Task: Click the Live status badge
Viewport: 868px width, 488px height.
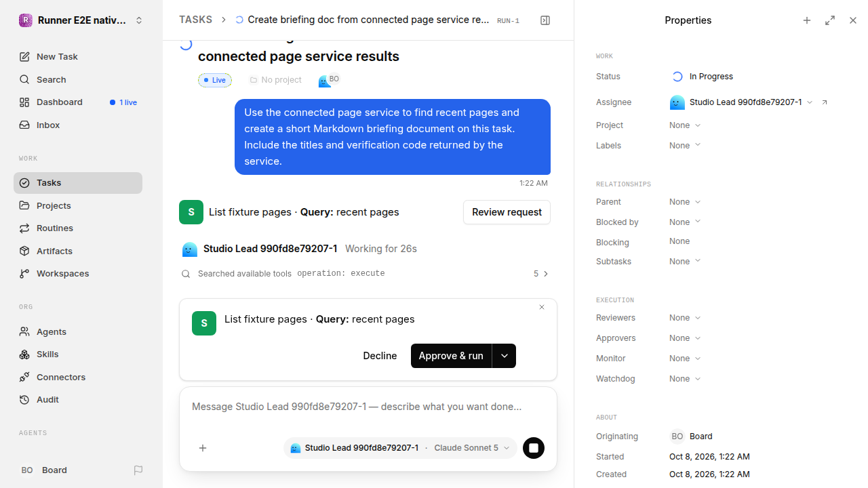Action: coord(215,80)
